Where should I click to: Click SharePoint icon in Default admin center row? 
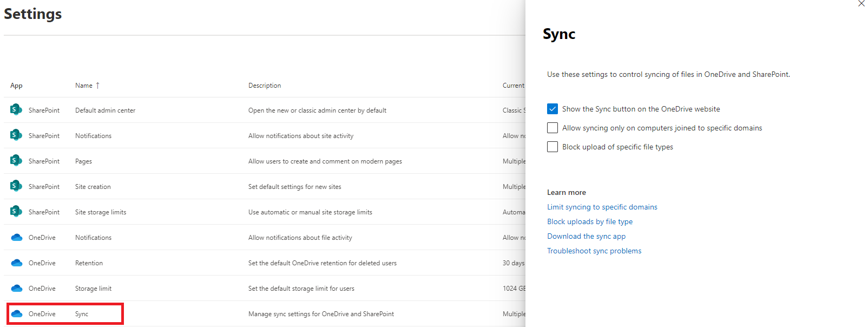coord(16,109)
